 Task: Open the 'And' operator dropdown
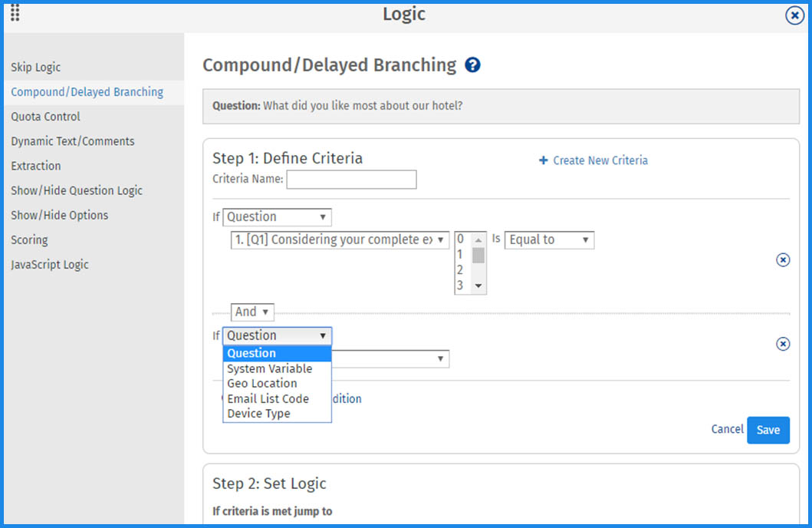[251, 312]
